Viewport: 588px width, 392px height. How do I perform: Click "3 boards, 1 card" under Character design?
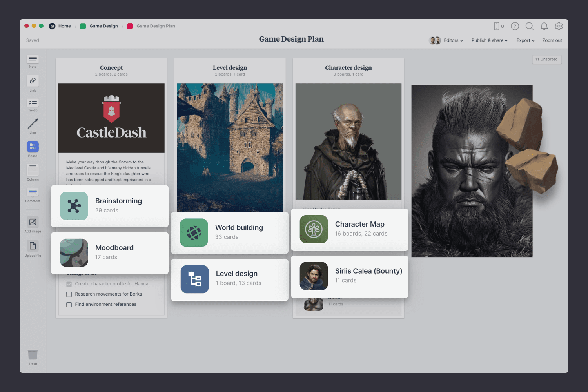(348, 74)
